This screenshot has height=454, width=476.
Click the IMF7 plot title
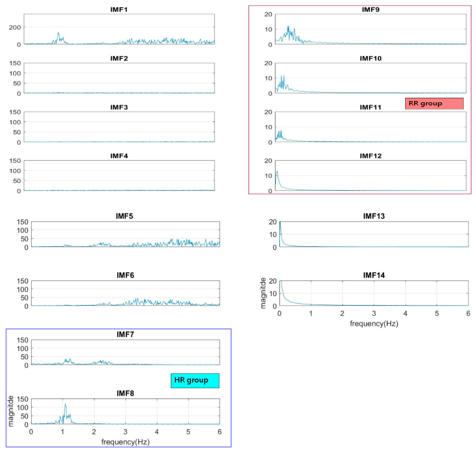pyautogui.click(x=125, y=334)
